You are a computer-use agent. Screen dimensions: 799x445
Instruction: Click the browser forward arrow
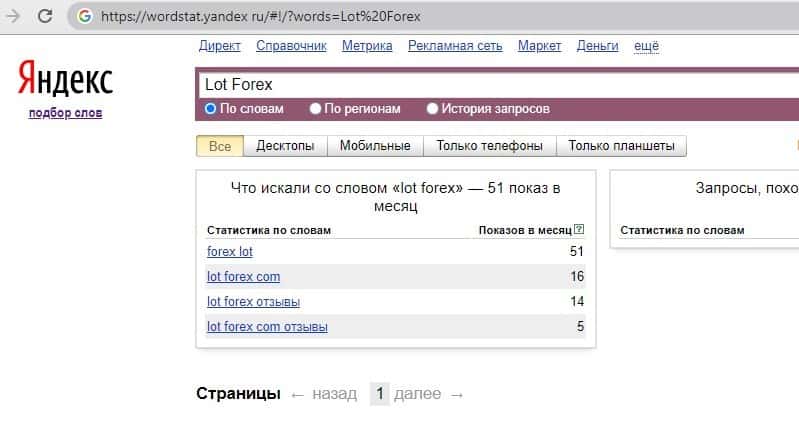click(13, 16)
